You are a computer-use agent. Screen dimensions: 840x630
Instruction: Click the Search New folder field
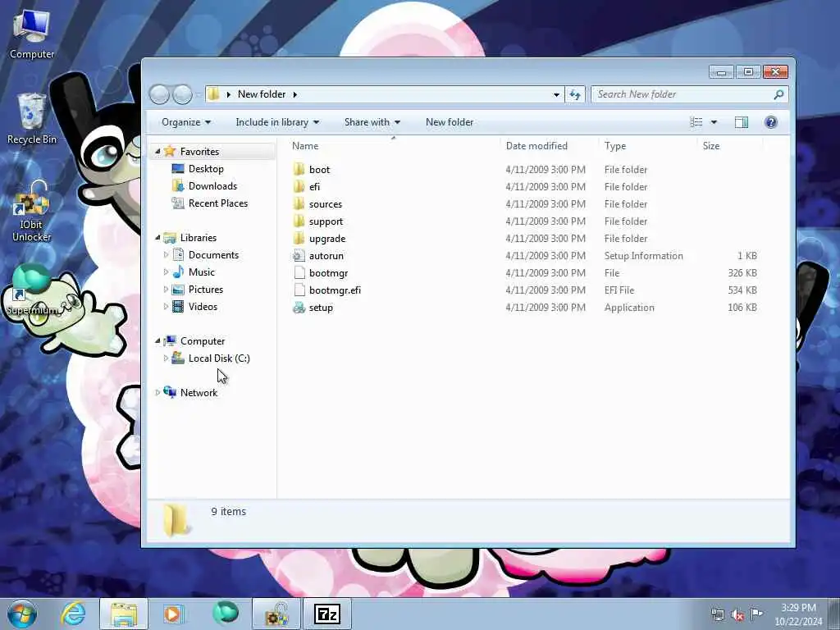coord(683,94)
